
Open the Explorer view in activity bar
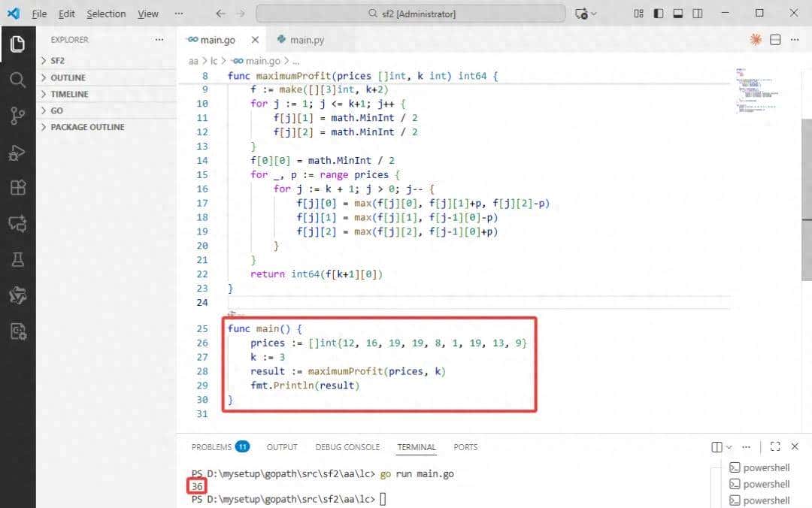click(x=17, y=44)
